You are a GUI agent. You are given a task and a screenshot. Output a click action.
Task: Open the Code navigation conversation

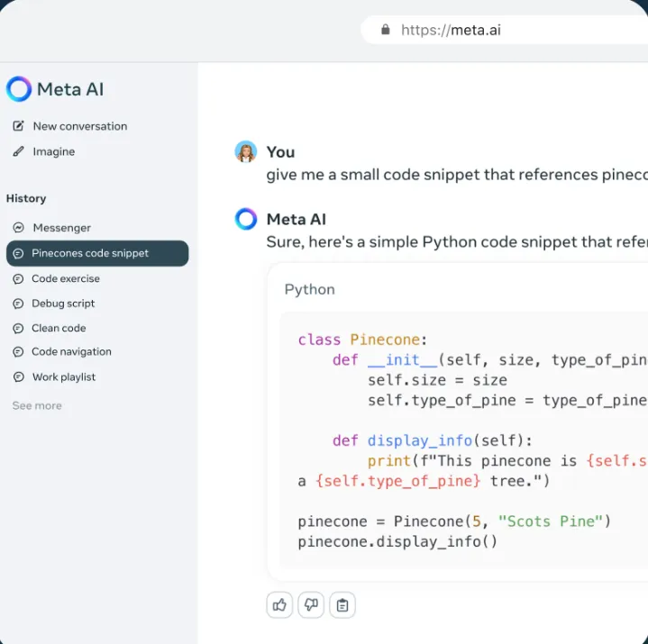pyautogui.click(x=71, y=351)
